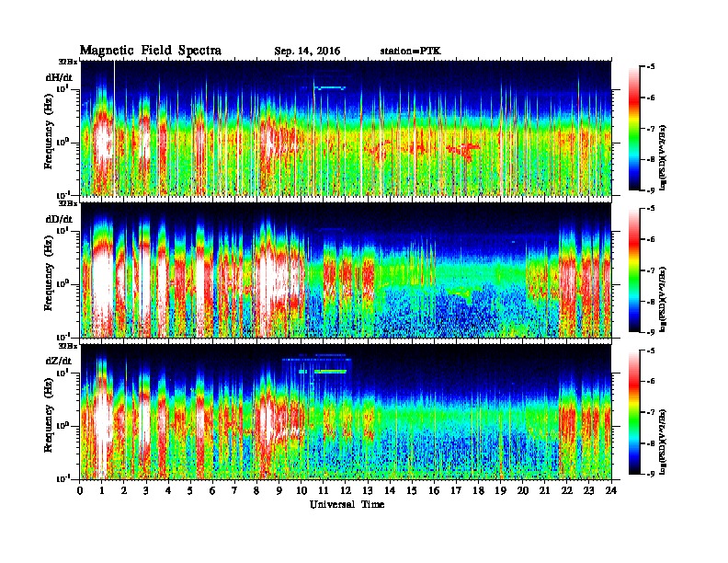Click hour tick label 14 on time axis
Image resolution: width=728 pixels, height=563 pixels.
click(390, 490)
